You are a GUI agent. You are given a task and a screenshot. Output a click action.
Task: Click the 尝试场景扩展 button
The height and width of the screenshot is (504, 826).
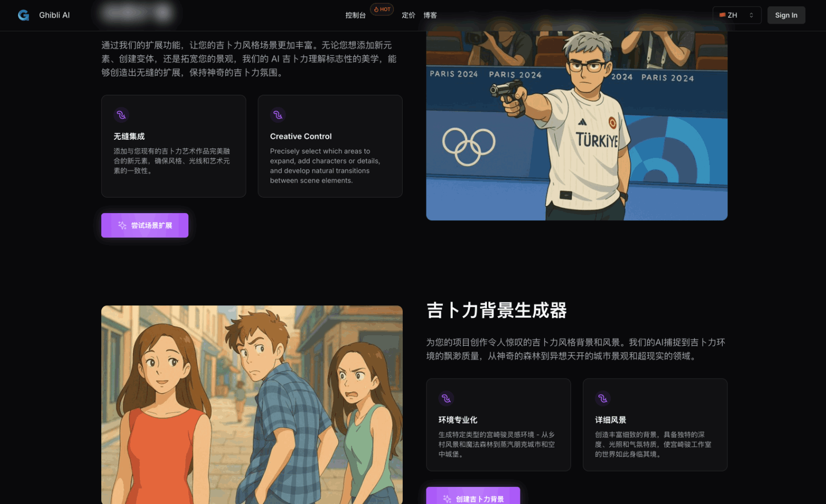(145, 225)
